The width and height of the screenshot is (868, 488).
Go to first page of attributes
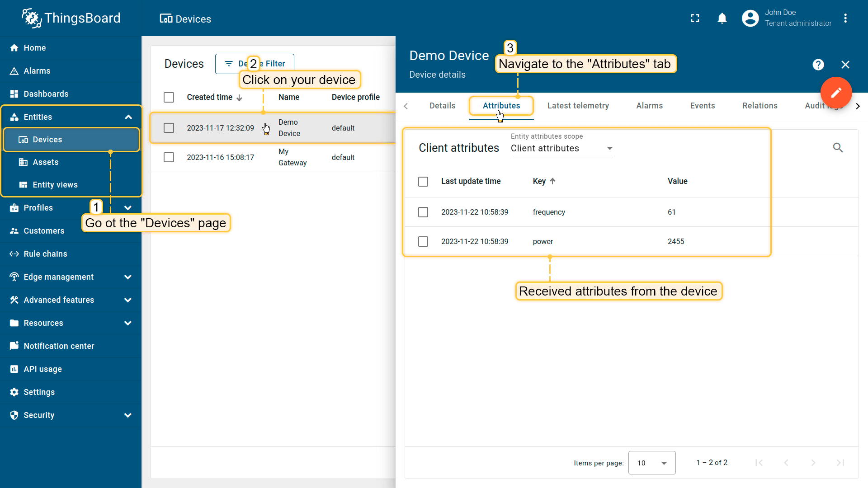[759, 463]
